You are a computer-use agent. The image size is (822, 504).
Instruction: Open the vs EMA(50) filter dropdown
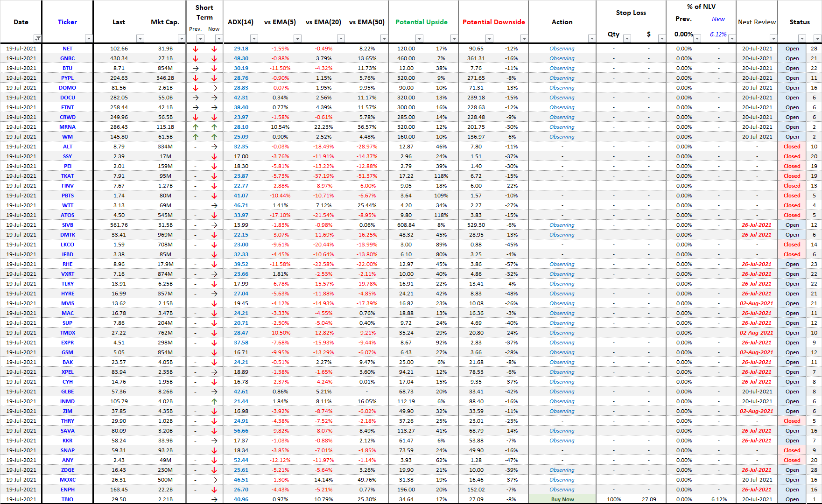coord(384,39)
